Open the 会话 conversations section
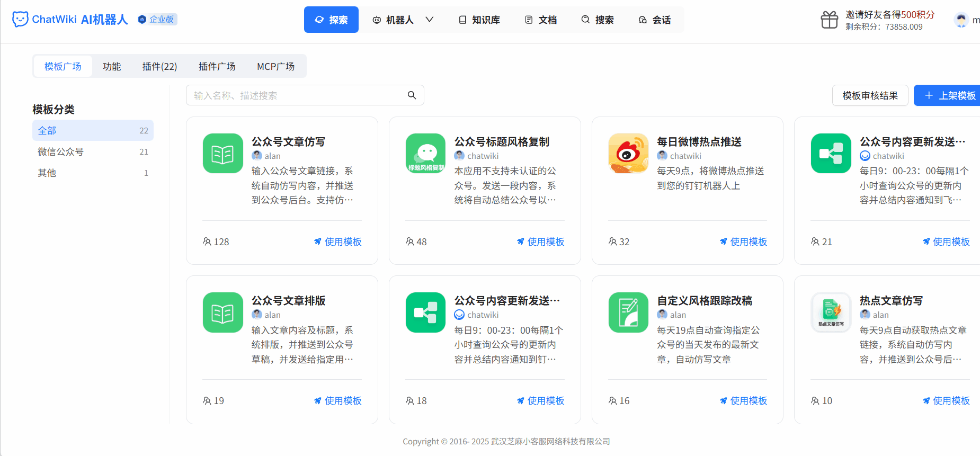 tap(655, 20)
